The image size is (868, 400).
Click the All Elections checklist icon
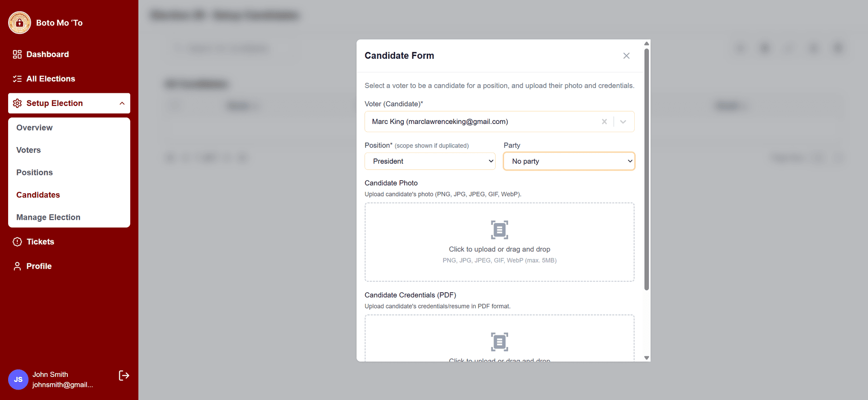pos(17,79)
